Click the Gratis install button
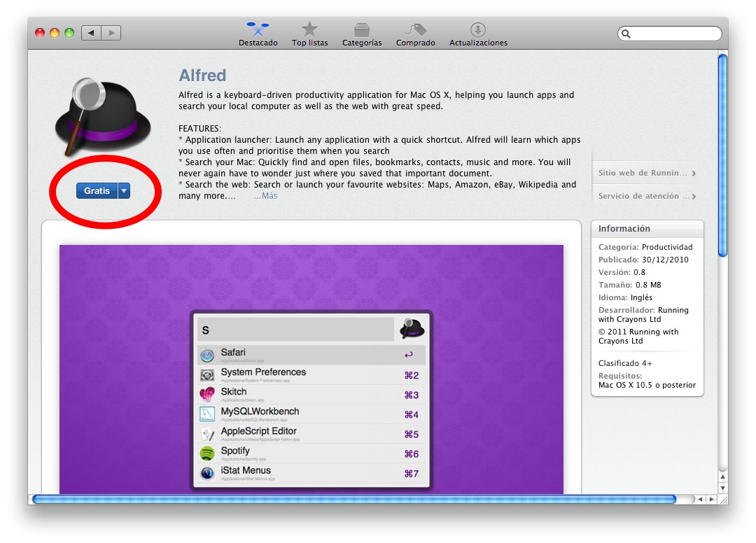756x543 pixels. pos(97,191)
